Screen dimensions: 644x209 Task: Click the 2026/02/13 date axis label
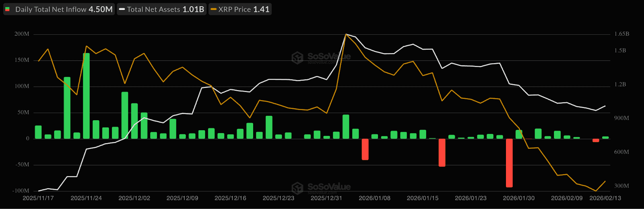[605, 198]
